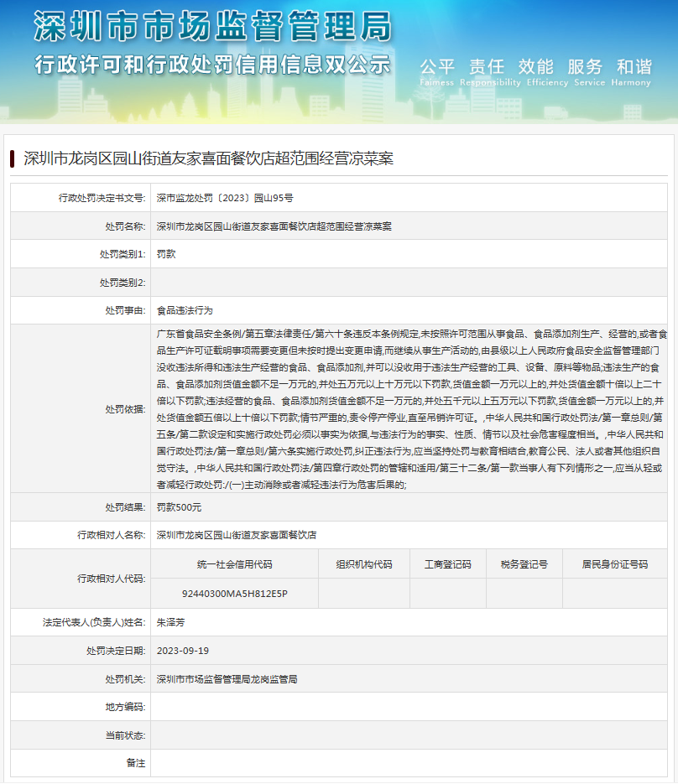Click the label 行政处罚决定书文号
Screen dimensions: 678x784
click(102, 198)
